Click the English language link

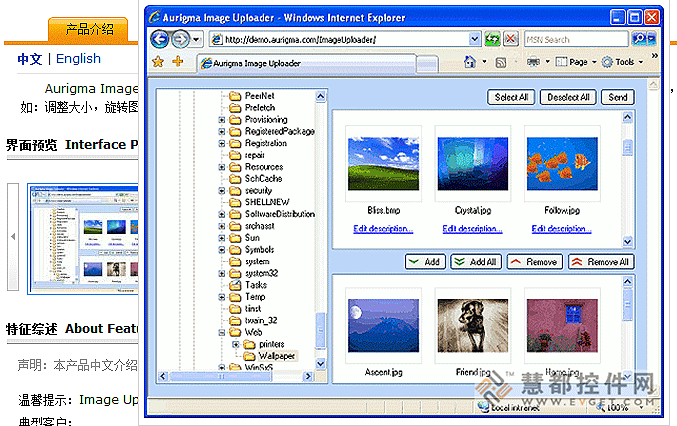point(78,59)
